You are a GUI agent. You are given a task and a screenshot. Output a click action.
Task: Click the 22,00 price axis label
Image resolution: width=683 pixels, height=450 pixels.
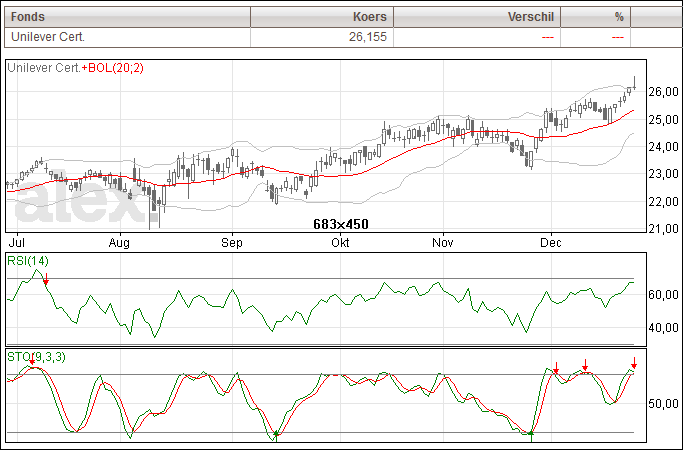[x=663, y=202]
